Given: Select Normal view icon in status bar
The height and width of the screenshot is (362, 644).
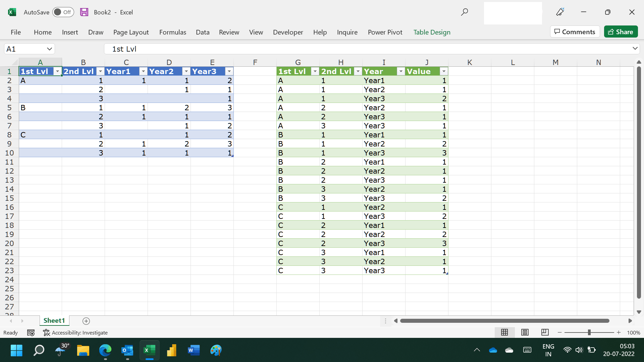Looking at the screenshot, I should [504, 332].
